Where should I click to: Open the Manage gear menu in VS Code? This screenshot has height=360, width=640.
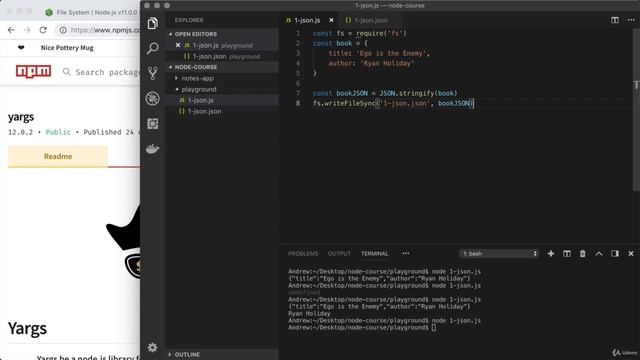pos(153,347)
